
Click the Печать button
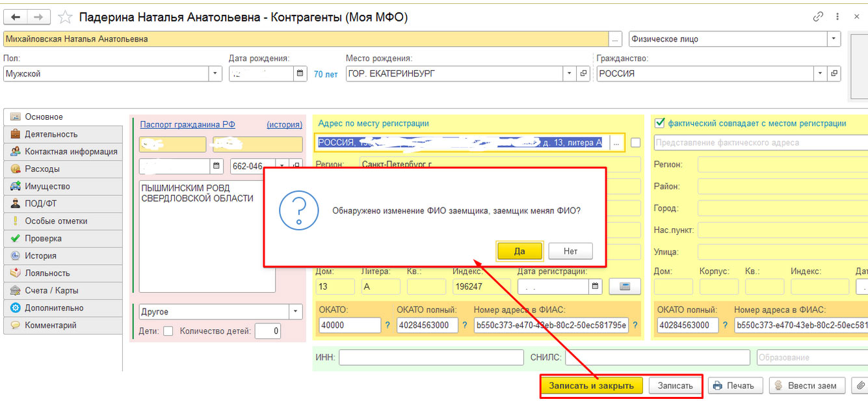[x=735, y=385]
